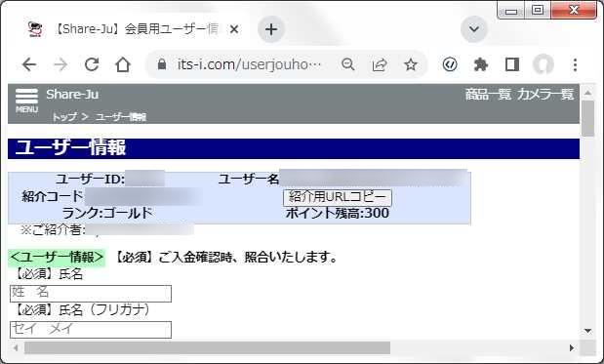
Task: Open the 商品一覧 link
Action: tap(488, 95)
